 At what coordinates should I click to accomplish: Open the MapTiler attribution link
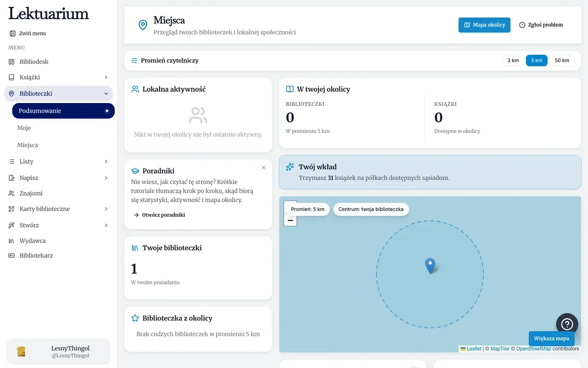[500, 349]
